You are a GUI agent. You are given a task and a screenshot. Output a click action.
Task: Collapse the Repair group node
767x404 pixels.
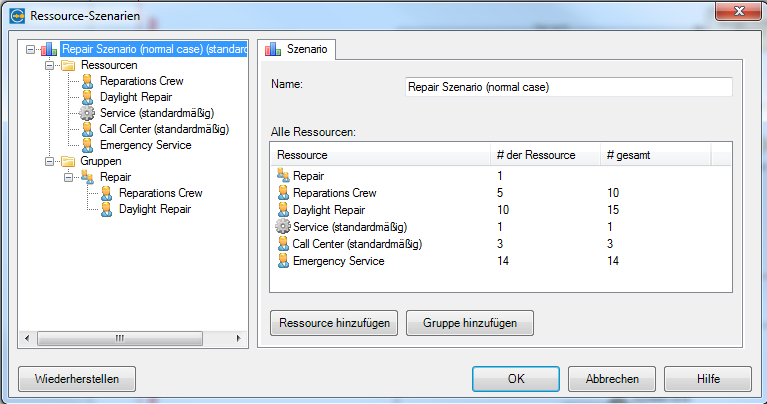tap(68, 177)
